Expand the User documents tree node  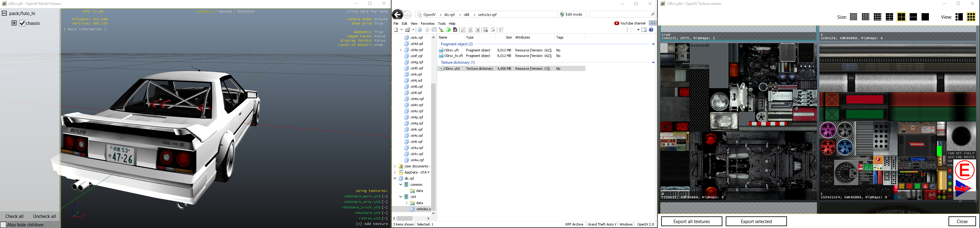pyautogui.click(x=395, y=166)
